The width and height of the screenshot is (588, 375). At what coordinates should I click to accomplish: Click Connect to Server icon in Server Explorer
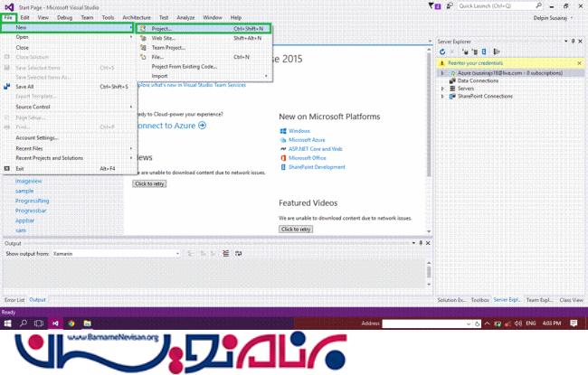click(x=475, y=52)
